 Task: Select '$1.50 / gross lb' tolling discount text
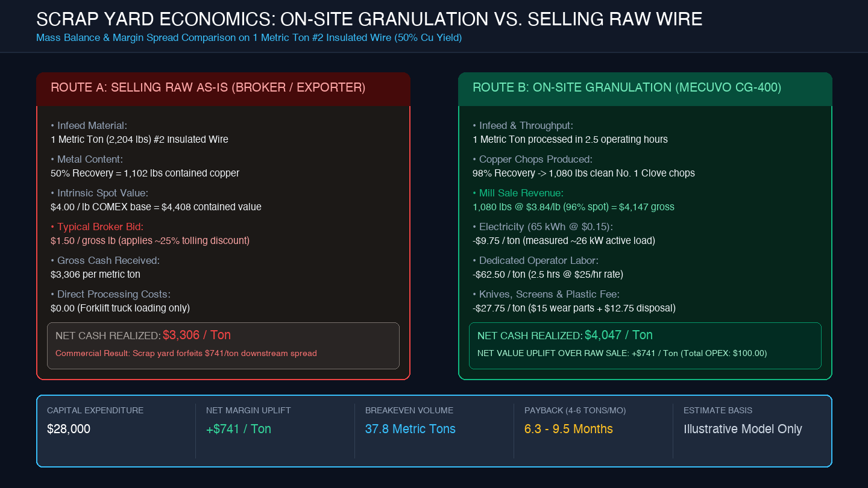[150, 240]
